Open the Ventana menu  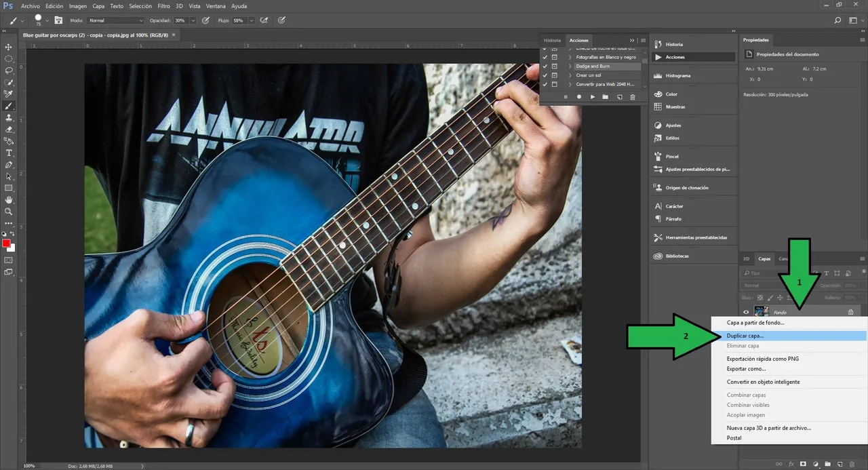tap(216, 6)
